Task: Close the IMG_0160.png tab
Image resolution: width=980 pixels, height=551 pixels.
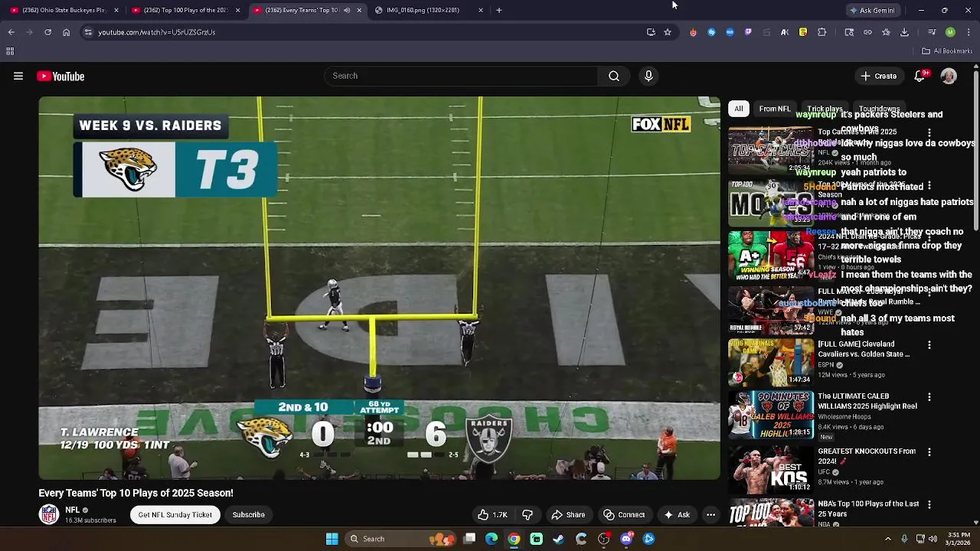Action: click(481, 10)
